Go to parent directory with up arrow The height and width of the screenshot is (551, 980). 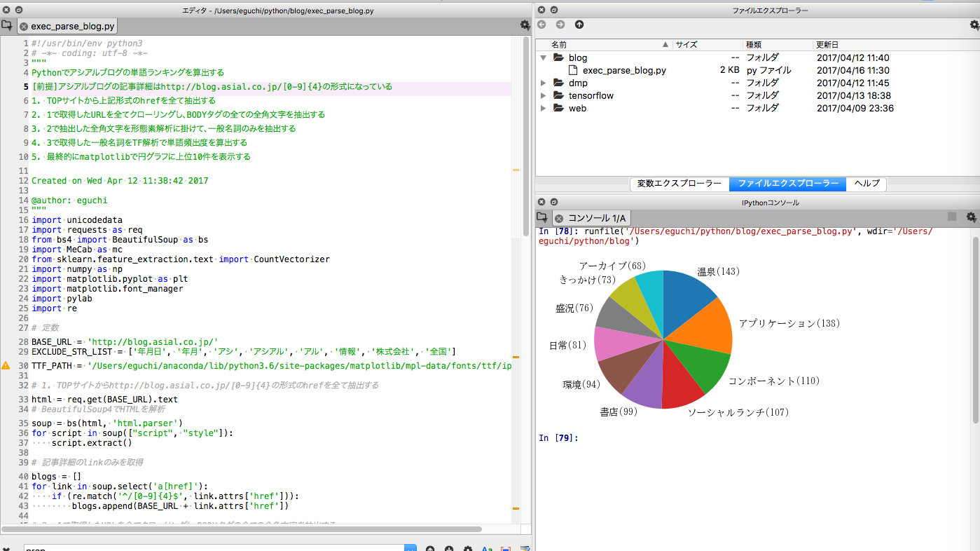pos(579,25)
